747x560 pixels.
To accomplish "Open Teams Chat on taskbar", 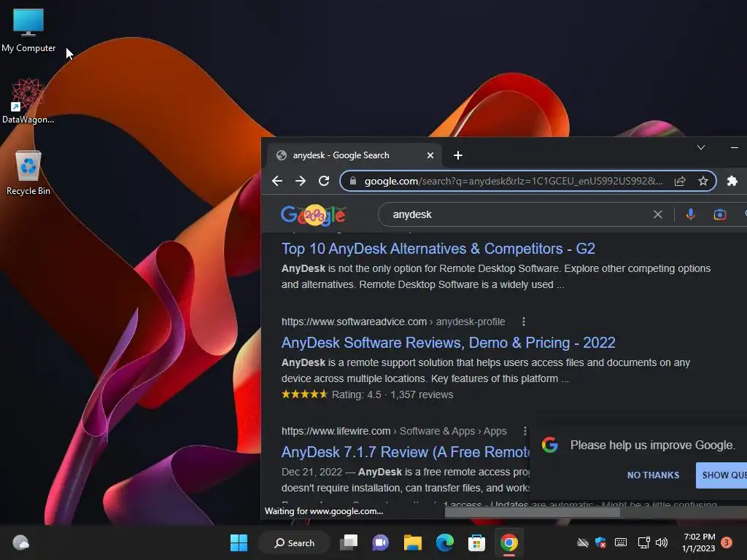I will [380, 542].
